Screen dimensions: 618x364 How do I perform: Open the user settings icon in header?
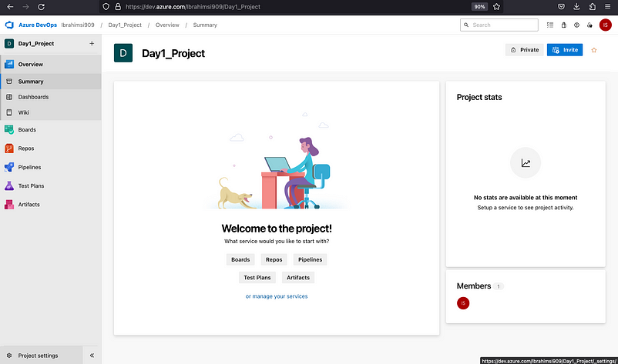click(589, 25)
